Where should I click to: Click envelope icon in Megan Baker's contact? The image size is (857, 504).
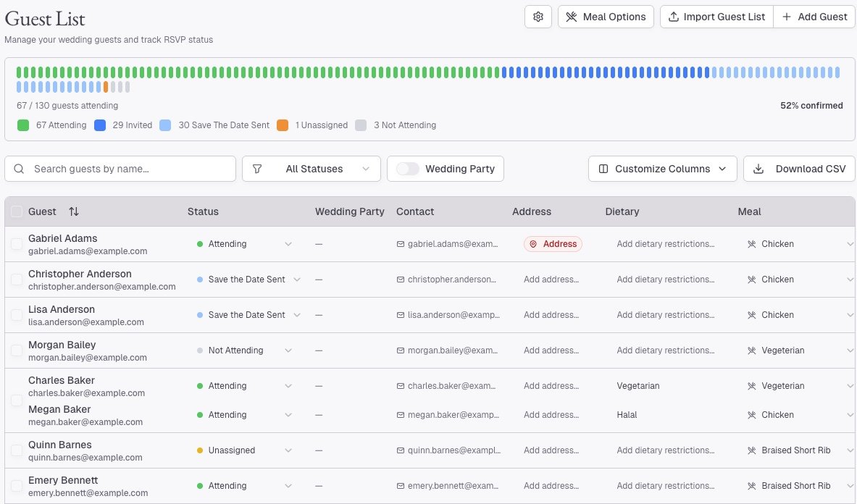click(x=401, y=415)
